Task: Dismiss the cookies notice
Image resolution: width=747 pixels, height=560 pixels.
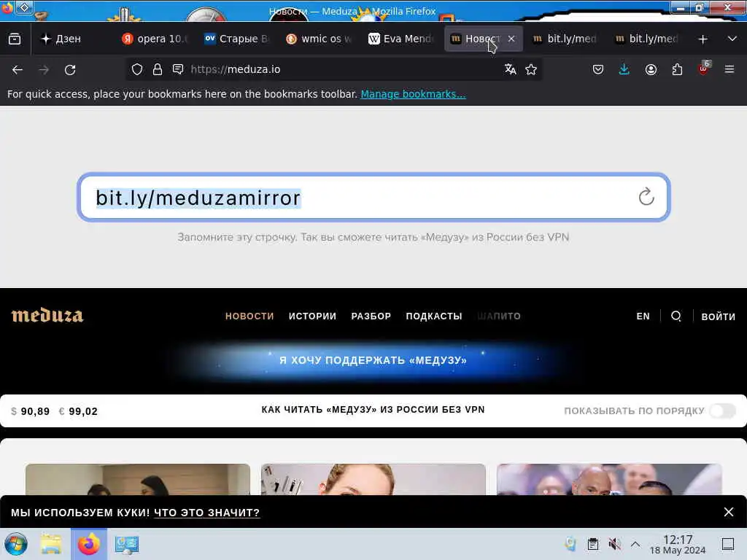Action: click(x=729, y=512)
